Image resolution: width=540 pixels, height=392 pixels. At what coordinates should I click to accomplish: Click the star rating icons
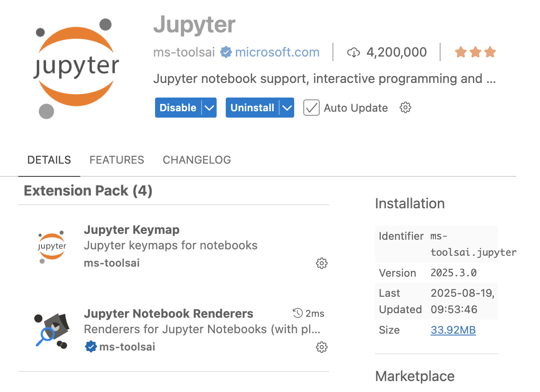(475, 52)
